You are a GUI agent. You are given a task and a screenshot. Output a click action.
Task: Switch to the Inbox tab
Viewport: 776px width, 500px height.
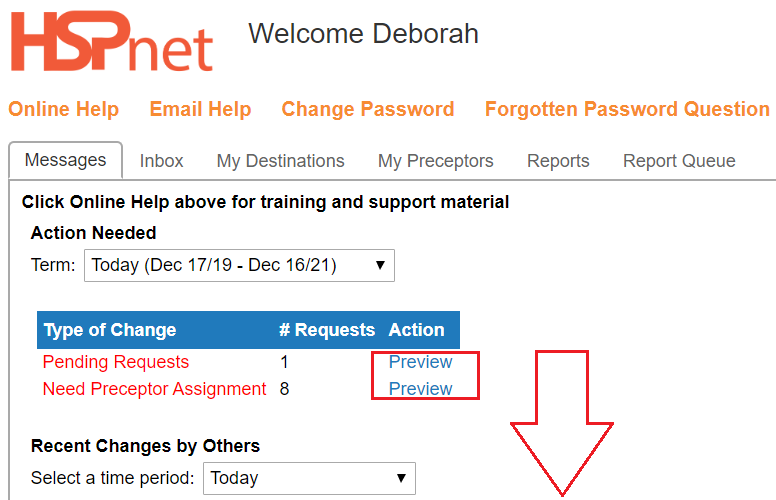pos(161,161)
